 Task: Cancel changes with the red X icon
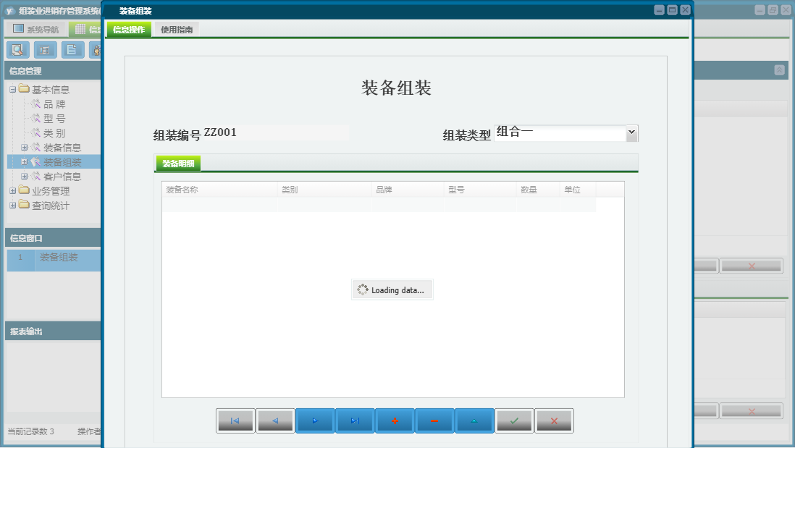(x=554, y=420)
